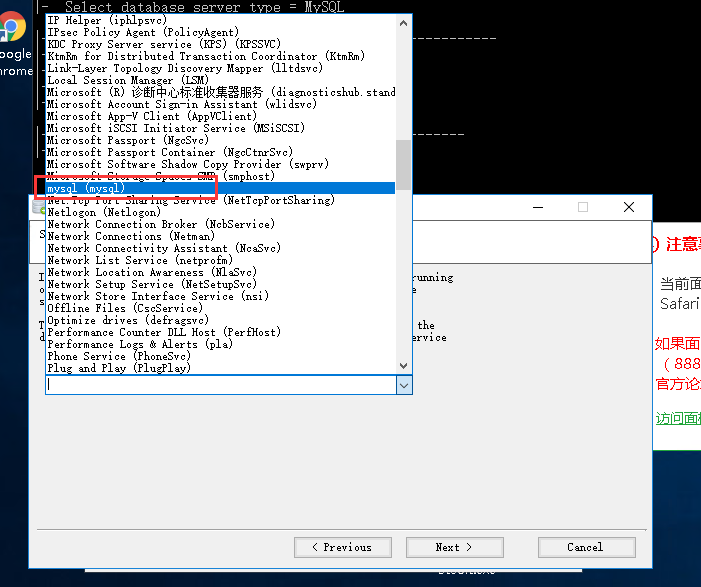Cancel the wizard
The image size is (701, 587).
[x=587, y=547]
